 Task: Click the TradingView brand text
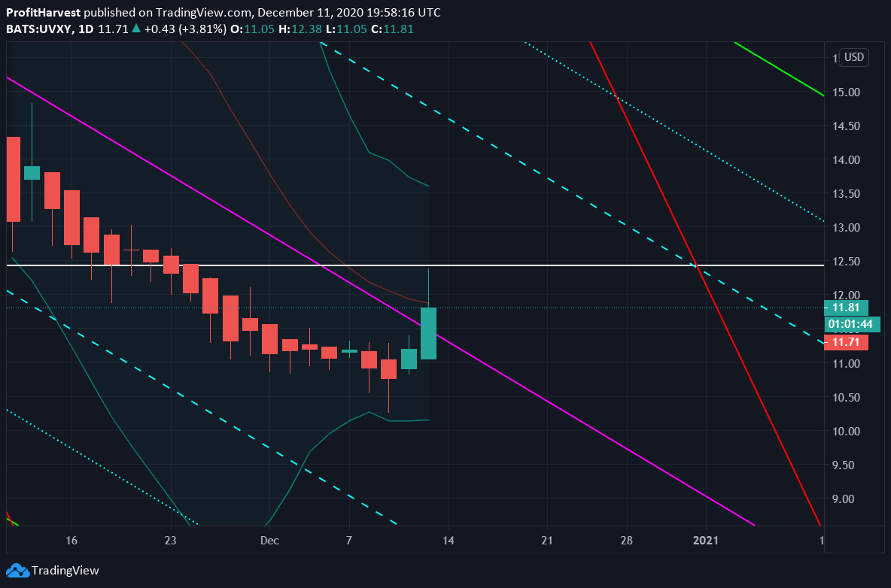(x=65, y=571)
